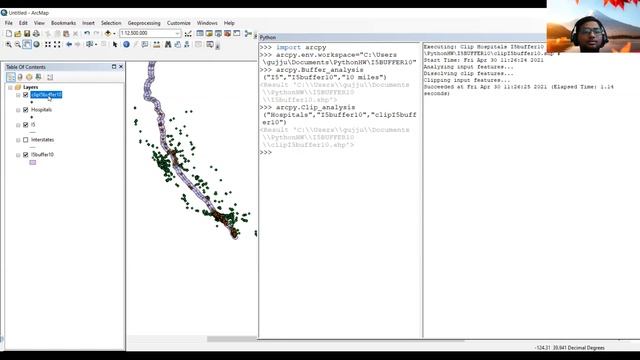Select the HTML Popup tool

[x=145, y=44]
